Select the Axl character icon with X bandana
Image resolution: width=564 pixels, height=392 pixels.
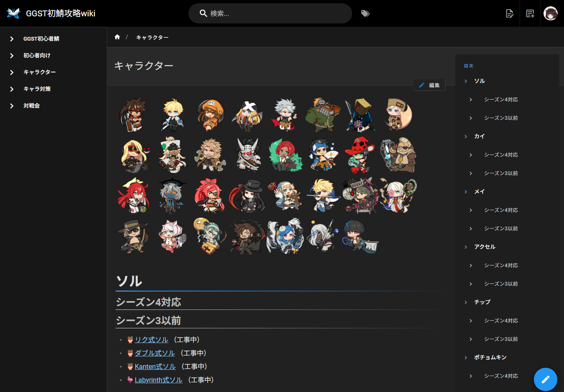pos(248,115)
